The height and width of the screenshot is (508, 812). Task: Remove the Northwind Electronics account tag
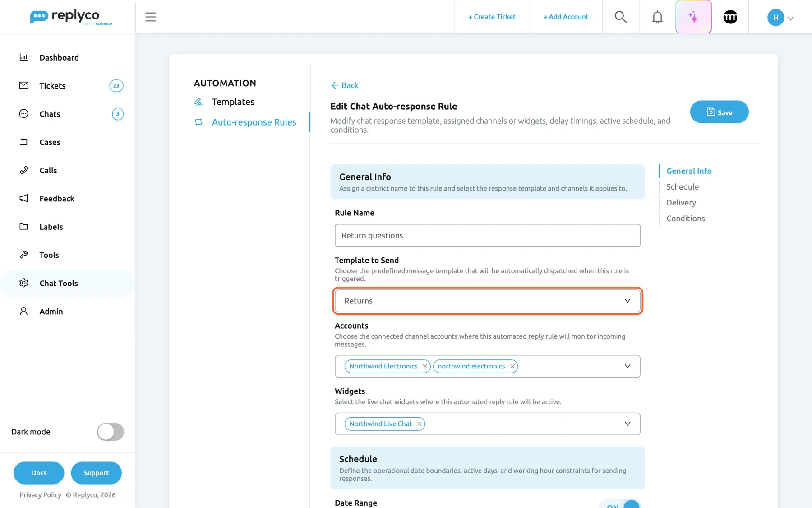pos(425,366)
